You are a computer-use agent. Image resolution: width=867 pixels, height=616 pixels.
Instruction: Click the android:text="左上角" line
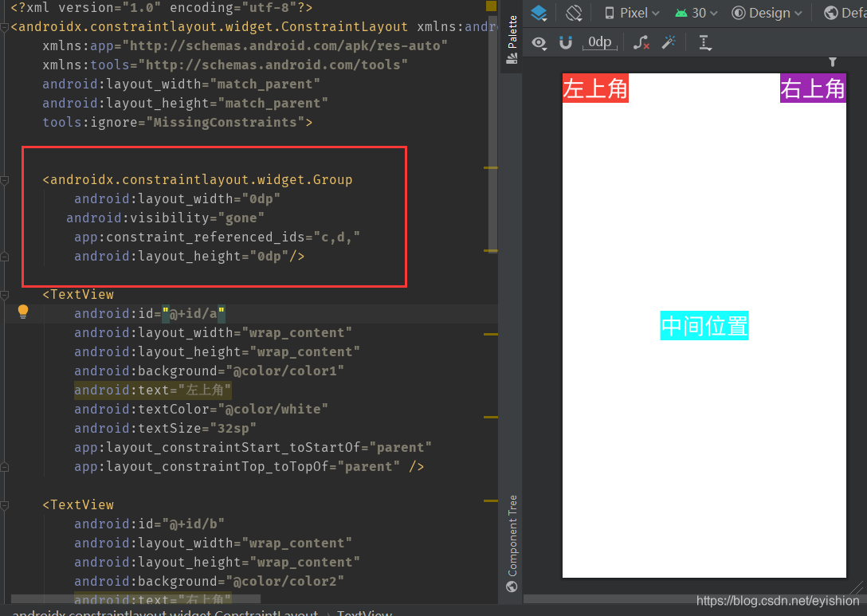click(153, 390)
